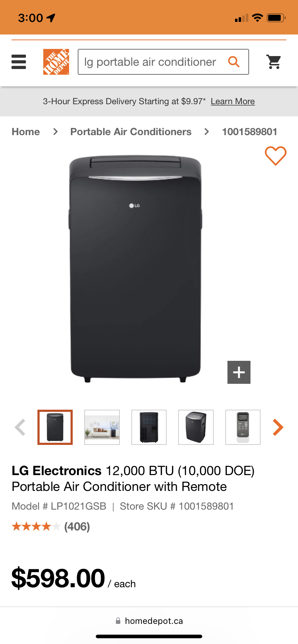View the remote control thumbnail

click(x=243, y=427)
